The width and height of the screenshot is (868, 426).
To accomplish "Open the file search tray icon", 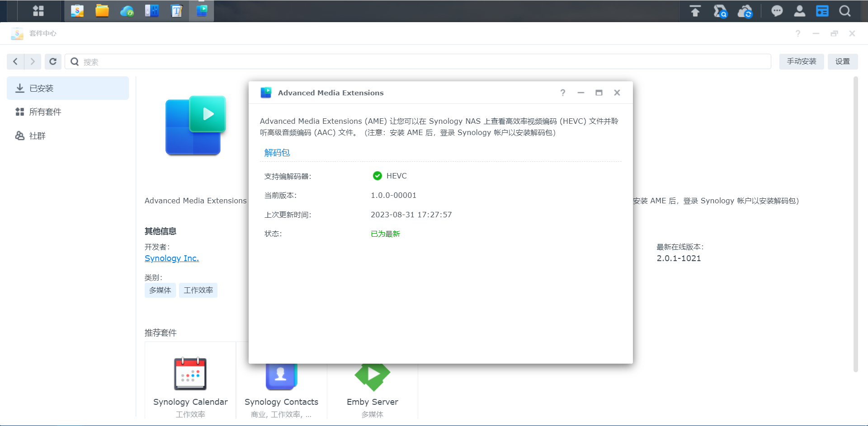I will (720, 11).
